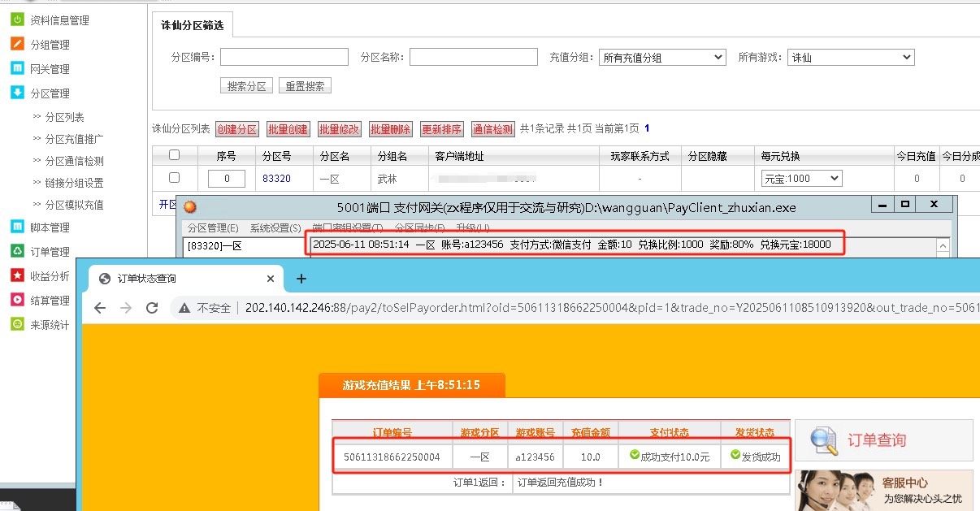Viewport: 980px width, 511px height.
Task: Select [83320]一区 in PayClient partition list
Action: [x=215, y=245]
